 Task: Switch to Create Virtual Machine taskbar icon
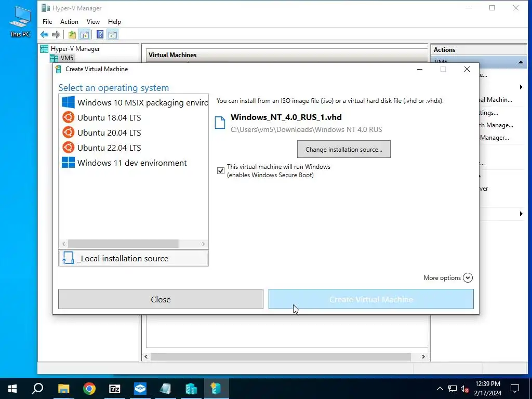pyautogui.click(x=216, y=389)
